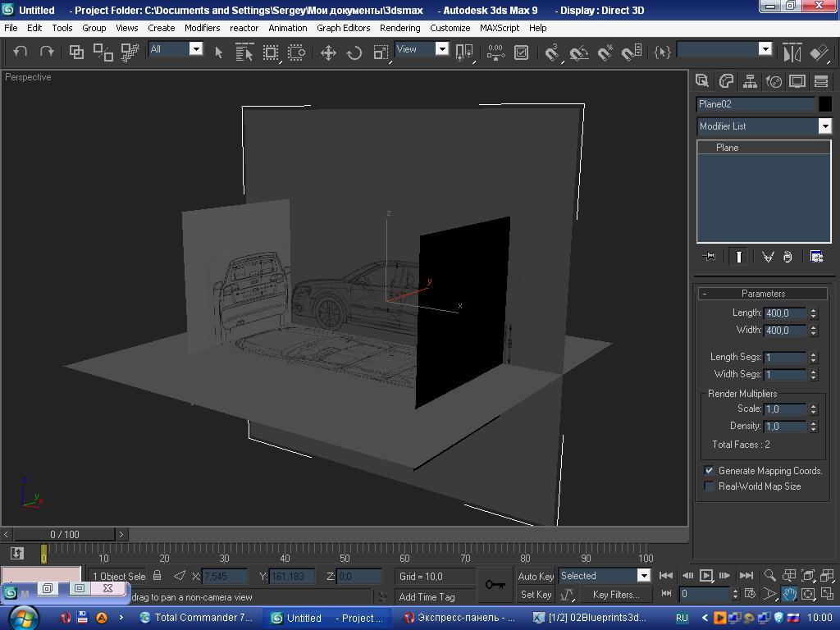Toggle Auto Key animation mode
This screenshot has height=630, width=840.
pos(536,576)
